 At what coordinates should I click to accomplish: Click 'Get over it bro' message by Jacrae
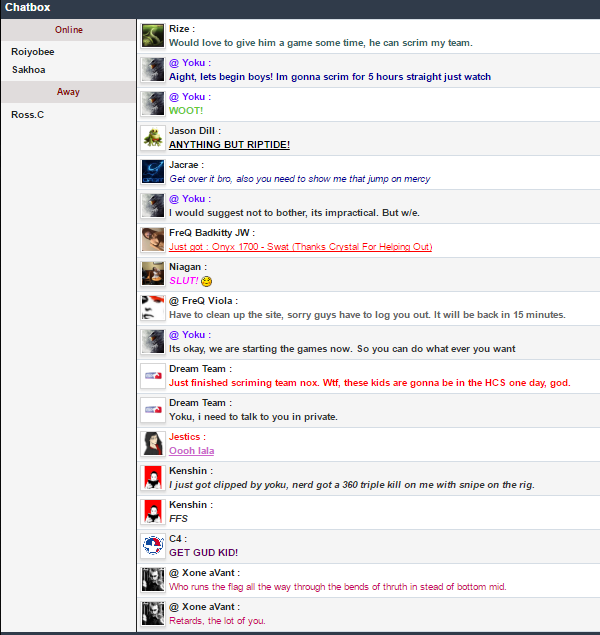tap(300, 179)
